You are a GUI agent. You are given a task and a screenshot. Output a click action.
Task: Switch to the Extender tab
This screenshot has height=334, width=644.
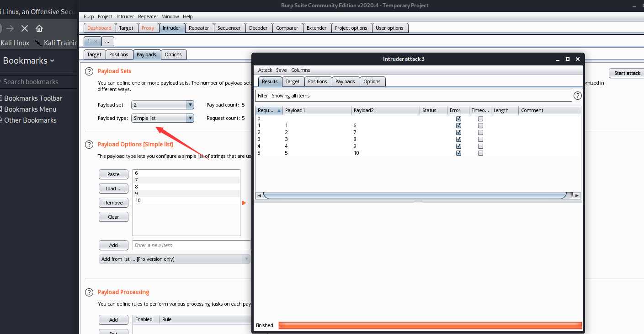click(x=317, y=28)
